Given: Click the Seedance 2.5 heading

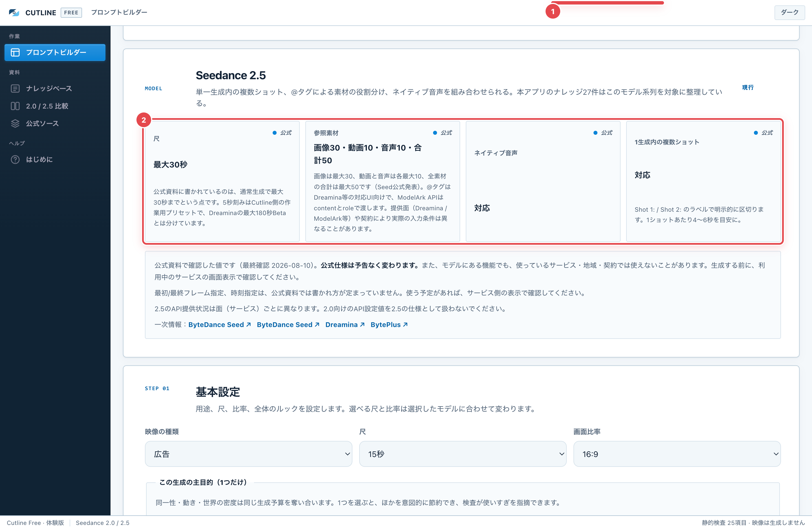Looking at the screenshot, I should [x=231, y=75].
